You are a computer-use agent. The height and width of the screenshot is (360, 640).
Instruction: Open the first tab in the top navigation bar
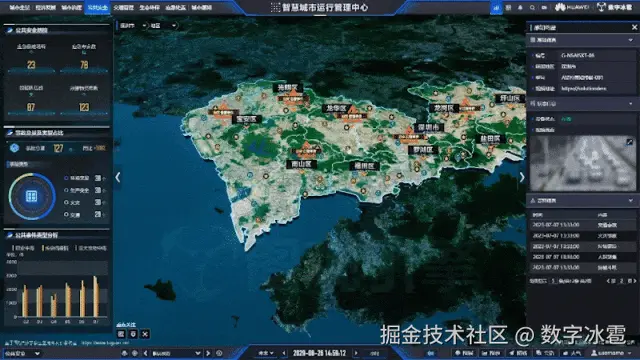19,7
